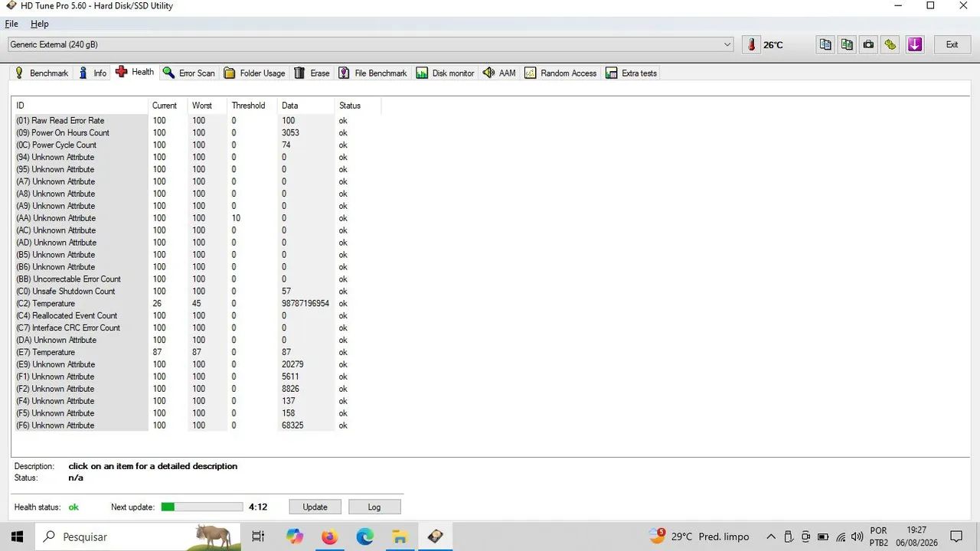Select the (C2) Temperature row
This screenshot has height=551, width=980.
click(x=197, y=303)
